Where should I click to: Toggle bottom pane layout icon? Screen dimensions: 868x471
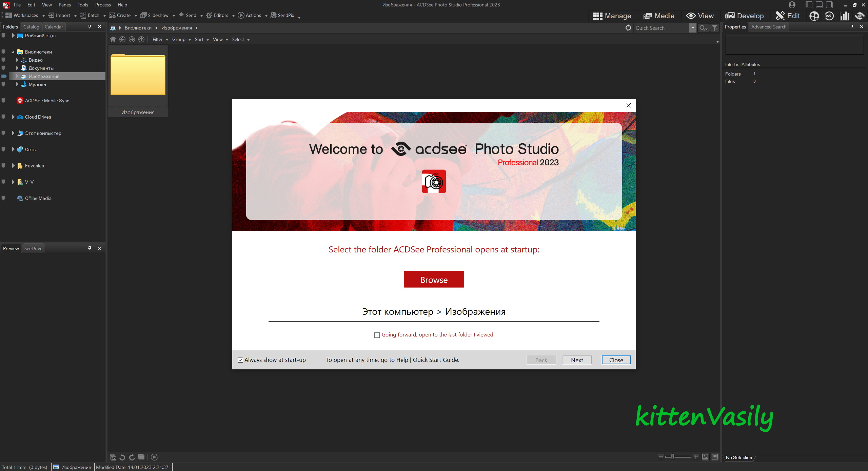coord(819,5)
